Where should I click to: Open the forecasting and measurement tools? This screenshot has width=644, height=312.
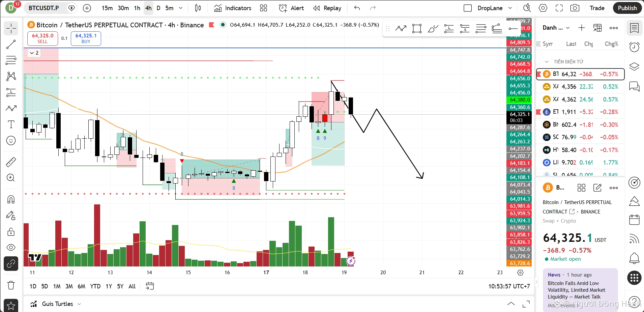tap(11, 92)
